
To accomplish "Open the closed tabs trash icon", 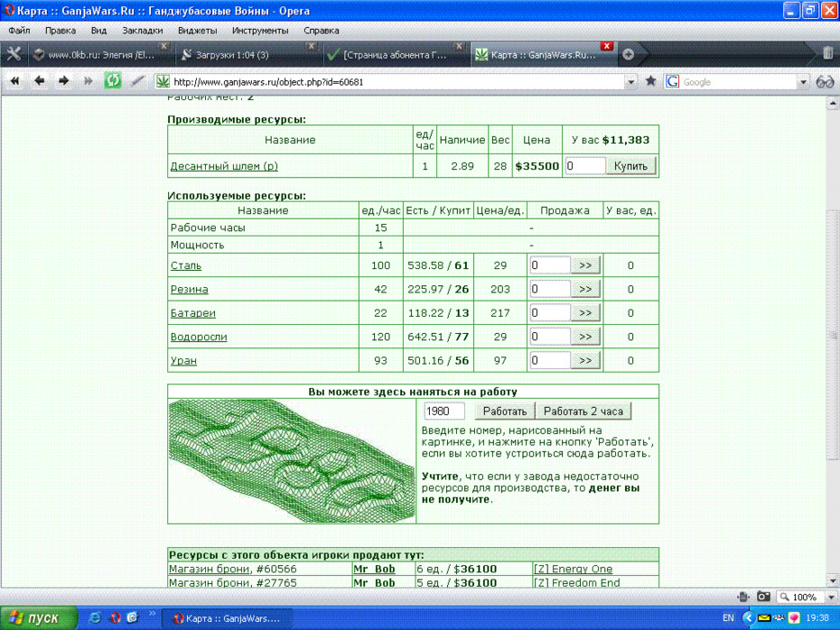I will (x=827, y=53).
